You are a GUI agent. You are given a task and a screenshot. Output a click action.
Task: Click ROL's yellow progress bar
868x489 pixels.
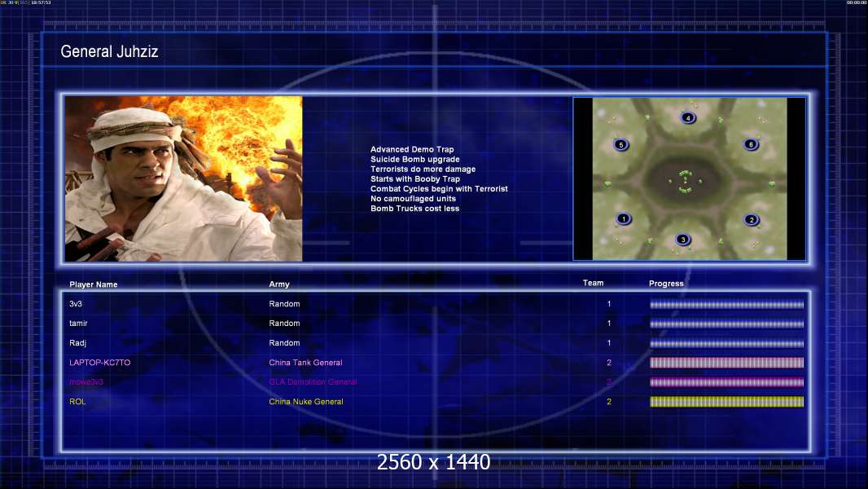pyautogui.click(x=726, y=402)
